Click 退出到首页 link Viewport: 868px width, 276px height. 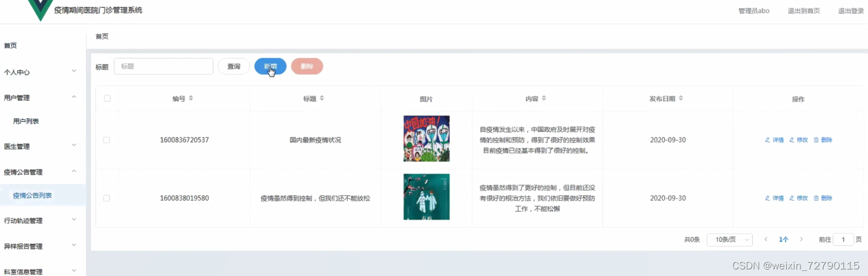(x=804, y=11)
